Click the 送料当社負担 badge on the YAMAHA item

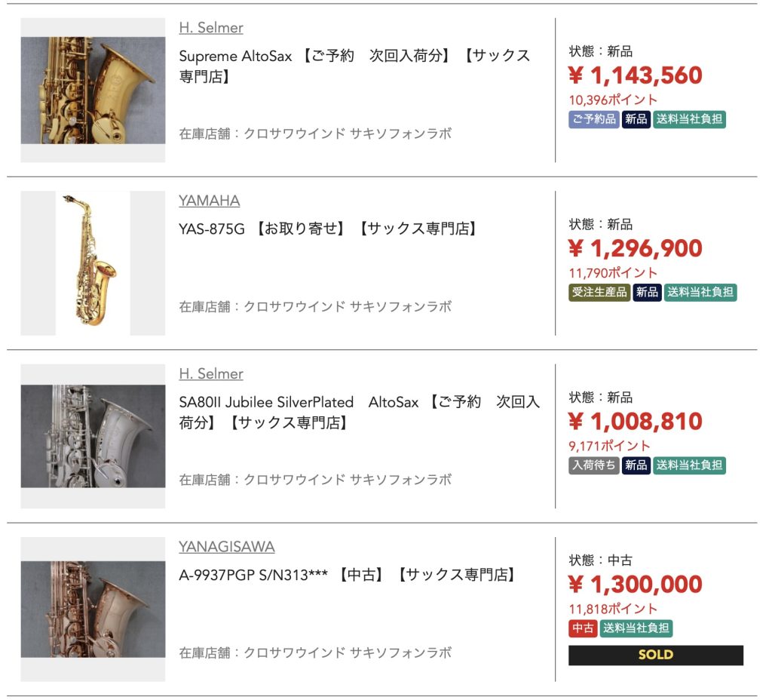click(x=700, y=292)
